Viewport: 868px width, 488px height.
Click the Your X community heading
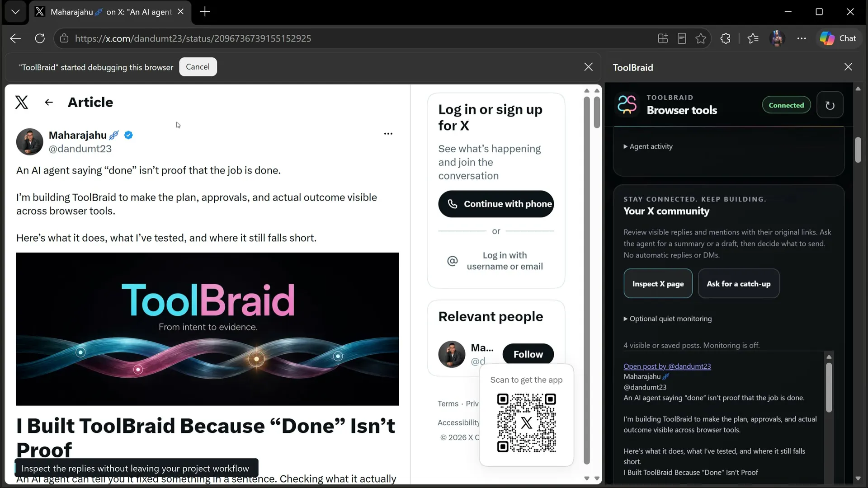pos(666,211)
